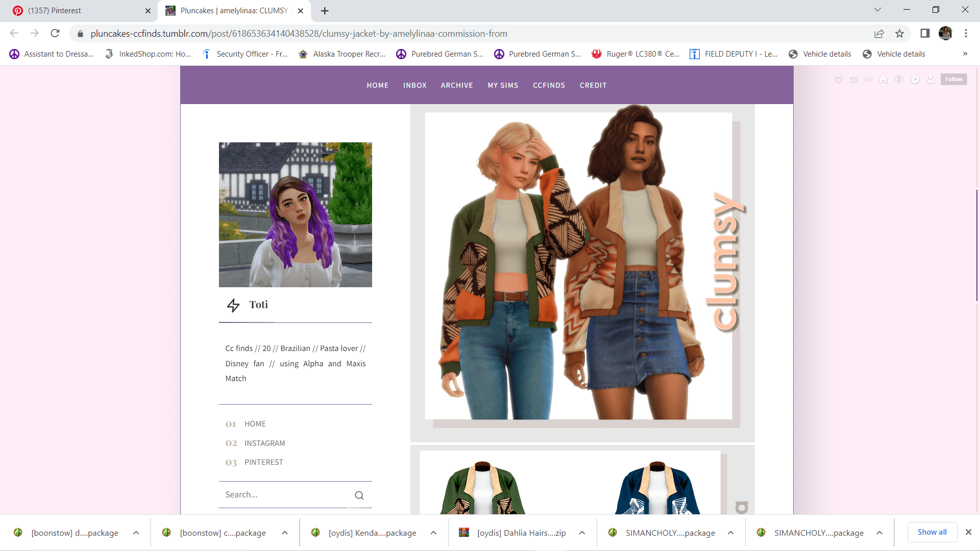The width and height of the screenshot is (980, 551).
Task: Click the share page icon in address bar
Action: click(x=879, y=34)
